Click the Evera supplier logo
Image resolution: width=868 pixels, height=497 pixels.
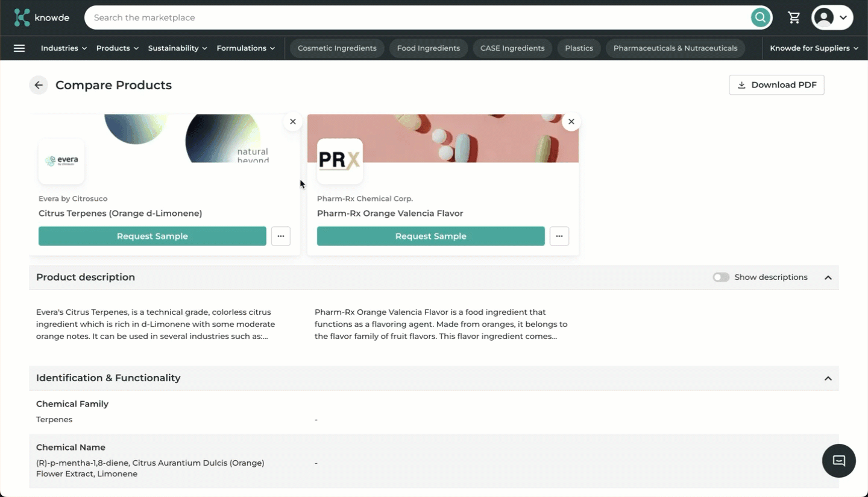click(61, 161)
